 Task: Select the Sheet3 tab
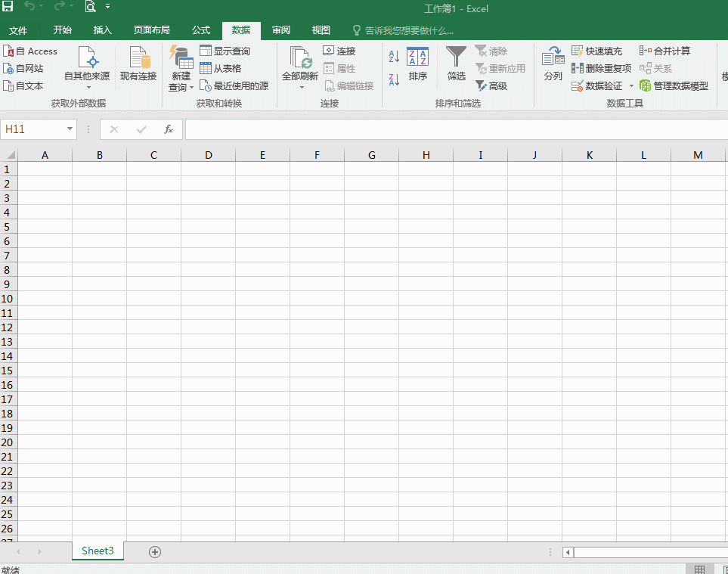[x=98, y=551]
